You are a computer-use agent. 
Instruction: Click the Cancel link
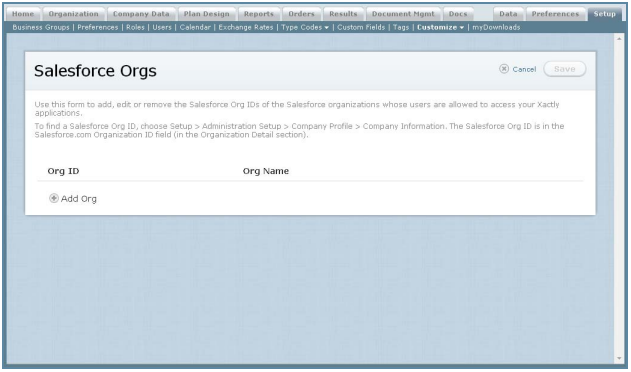(x=524, y=69)
